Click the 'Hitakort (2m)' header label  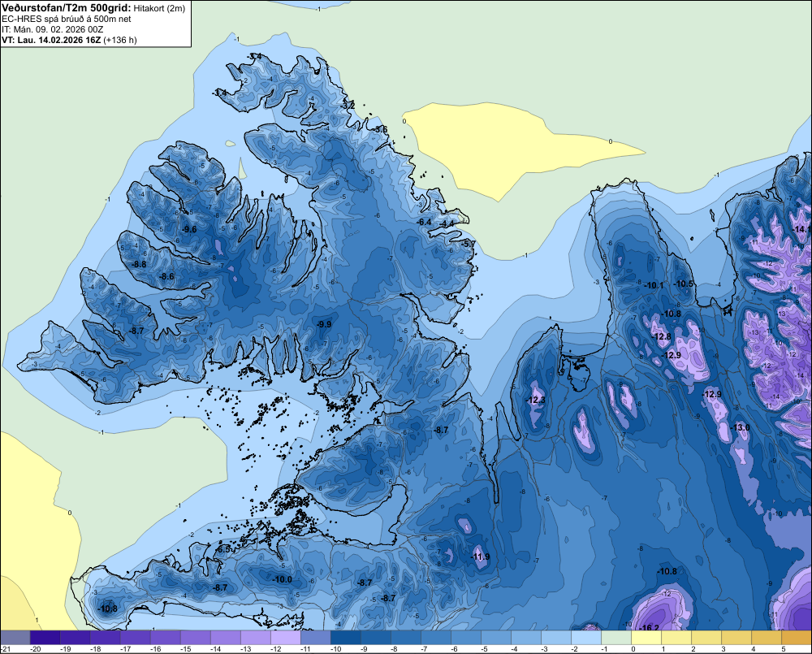(159, 8)
